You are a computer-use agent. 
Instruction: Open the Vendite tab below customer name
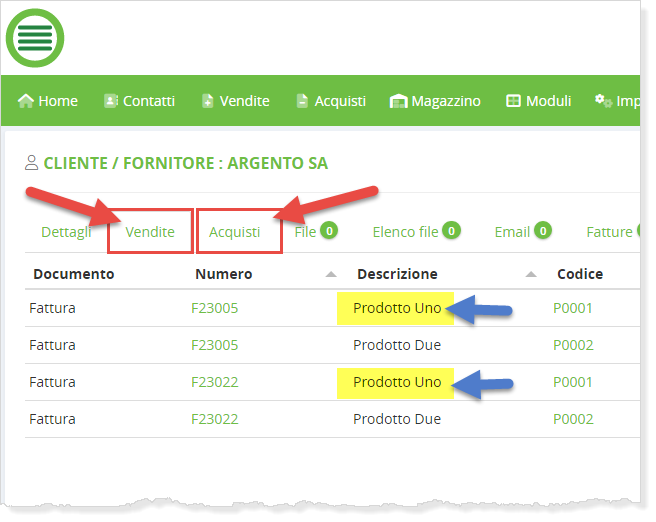(150, 232)
